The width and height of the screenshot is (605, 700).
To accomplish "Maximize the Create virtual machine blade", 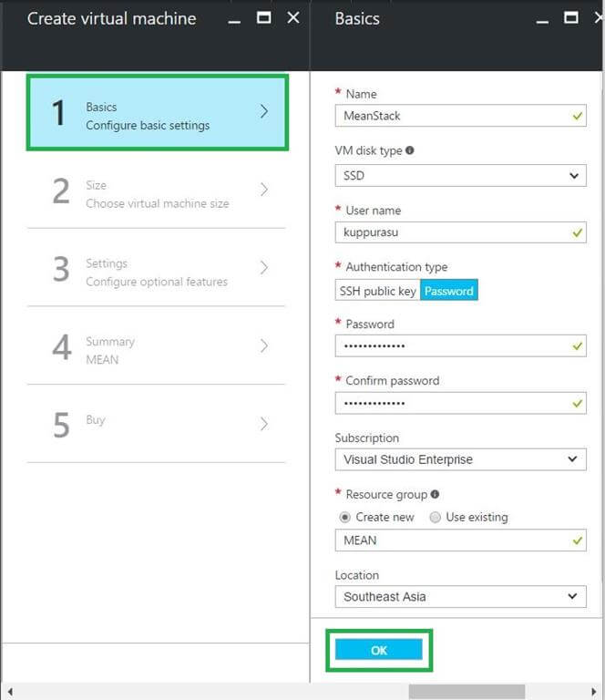I will tap(264, 17).
